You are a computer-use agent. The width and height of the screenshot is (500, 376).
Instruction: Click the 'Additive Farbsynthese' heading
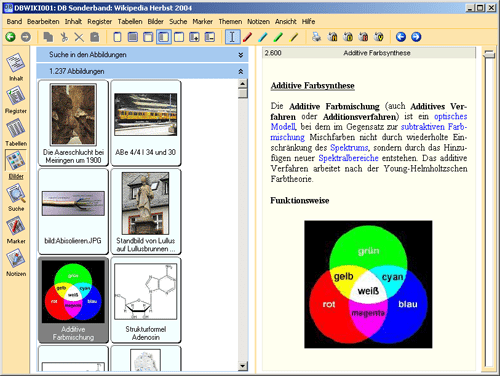click(312, 86)
